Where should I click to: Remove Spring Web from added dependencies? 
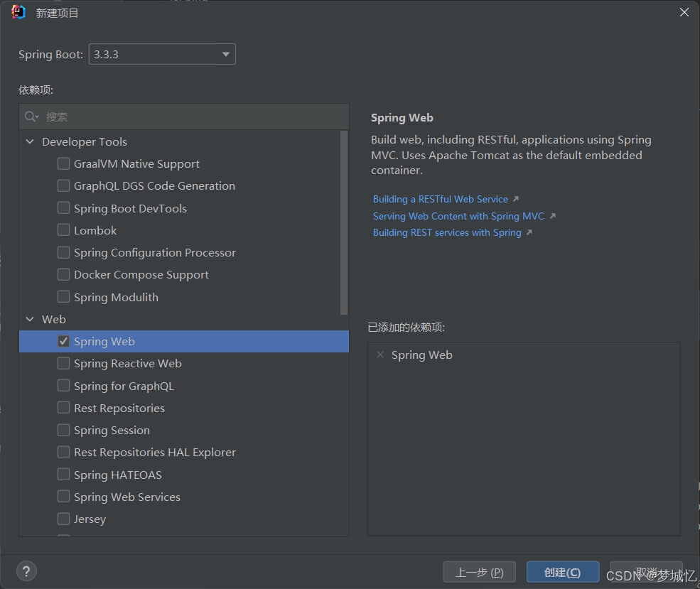tap(380, 355)
